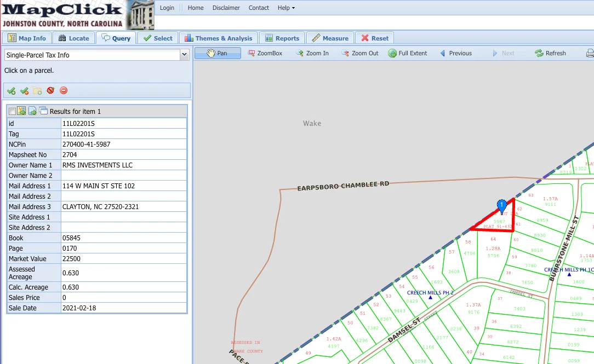Click the red circle minus icon
Image resolution: width=594 pixels, height=364 pixels.
(x=64, y=90)
